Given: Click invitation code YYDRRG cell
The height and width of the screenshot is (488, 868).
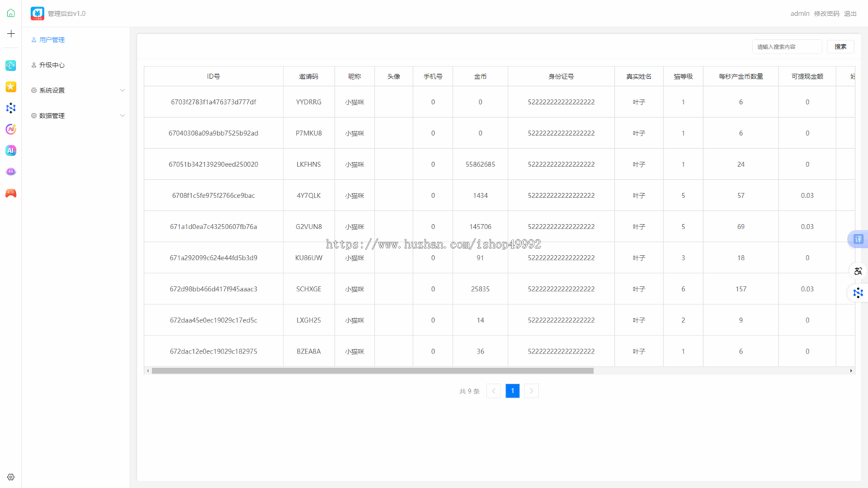Looking at the screenshot, I should [x=309, y=102].
